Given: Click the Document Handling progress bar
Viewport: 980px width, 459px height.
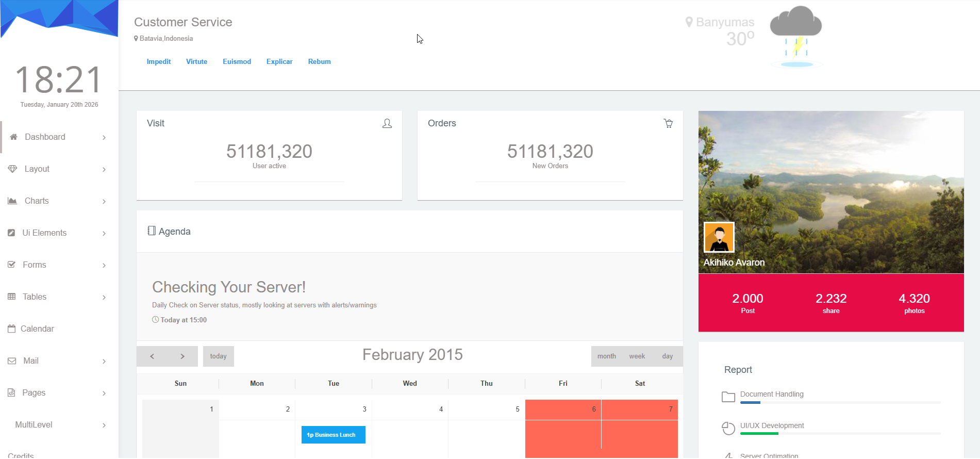Looking at the screenshot, I should coord(840,402).
